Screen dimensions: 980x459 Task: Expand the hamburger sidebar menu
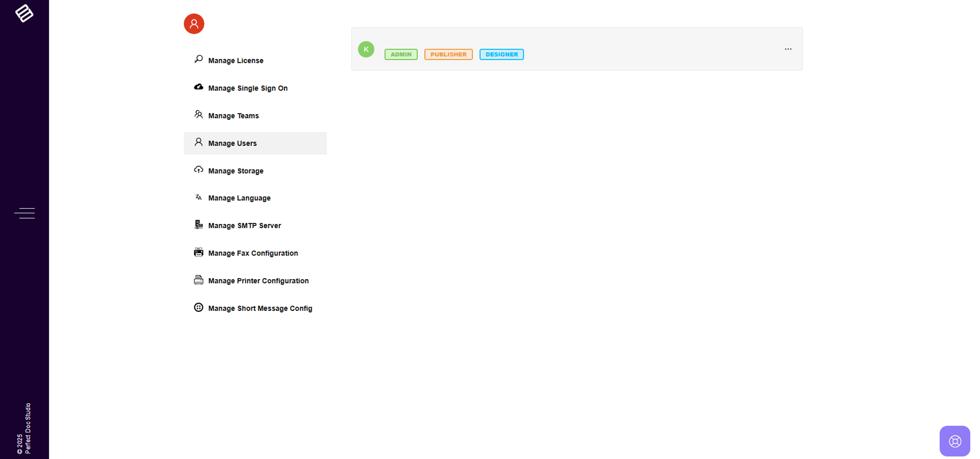click(25, 213)
